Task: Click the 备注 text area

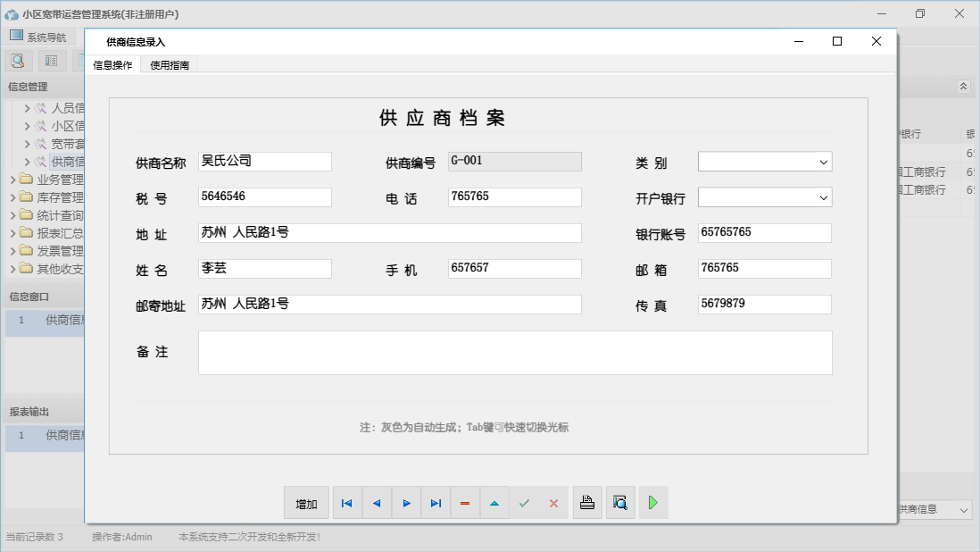Action: pyautogui.click(x=515, y=353)
